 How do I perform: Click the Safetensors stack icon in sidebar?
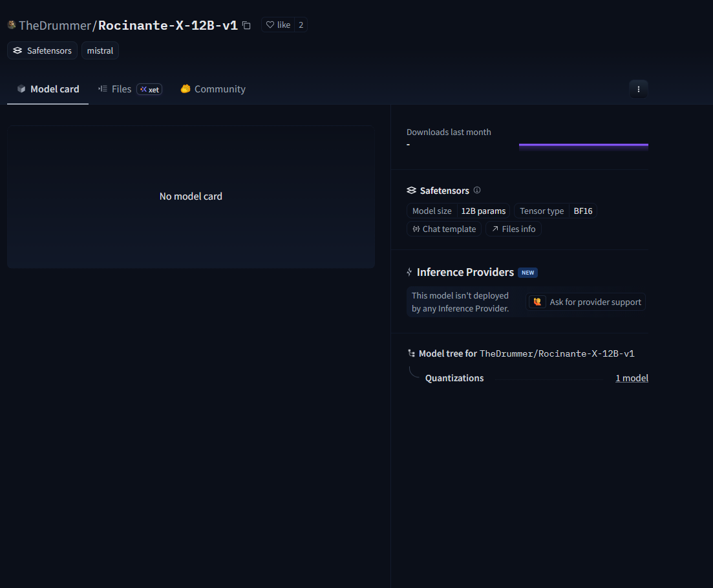(x=412, y=191)
